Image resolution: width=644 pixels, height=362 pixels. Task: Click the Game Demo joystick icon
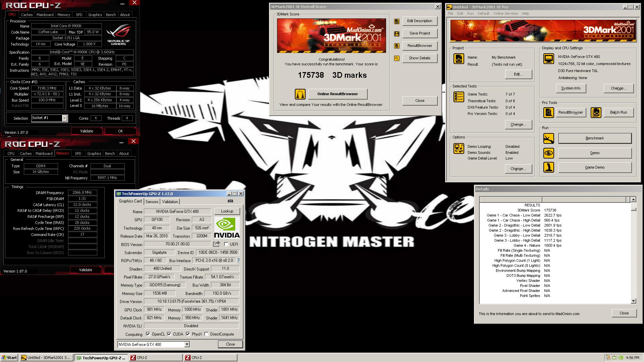(x=548, y=167)
